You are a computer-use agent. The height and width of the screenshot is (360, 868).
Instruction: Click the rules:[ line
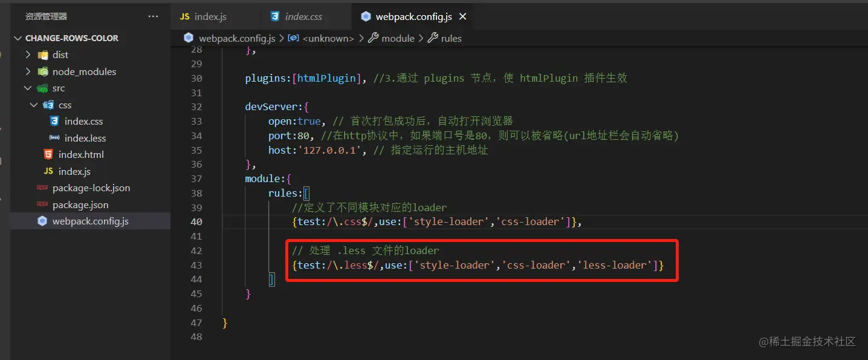click(289, 194)
